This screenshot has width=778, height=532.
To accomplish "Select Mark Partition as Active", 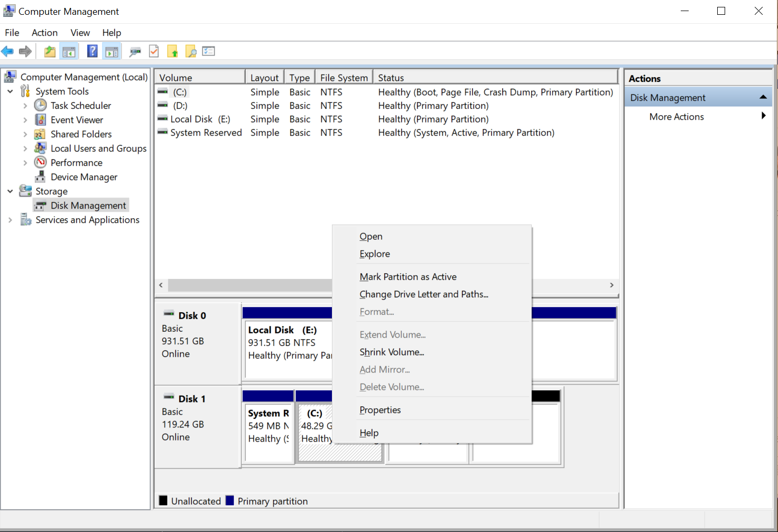I will [431, 276].
